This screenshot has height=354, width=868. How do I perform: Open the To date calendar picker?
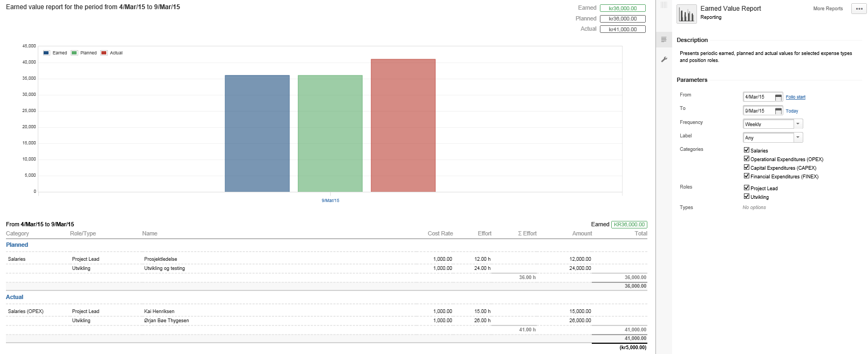pos(778,111)
